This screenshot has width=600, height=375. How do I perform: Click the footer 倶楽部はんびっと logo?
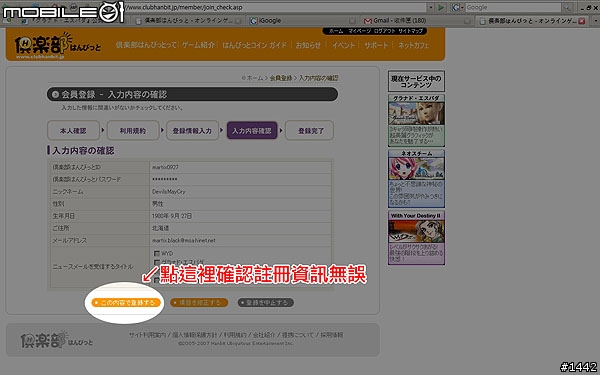(57, 340)
